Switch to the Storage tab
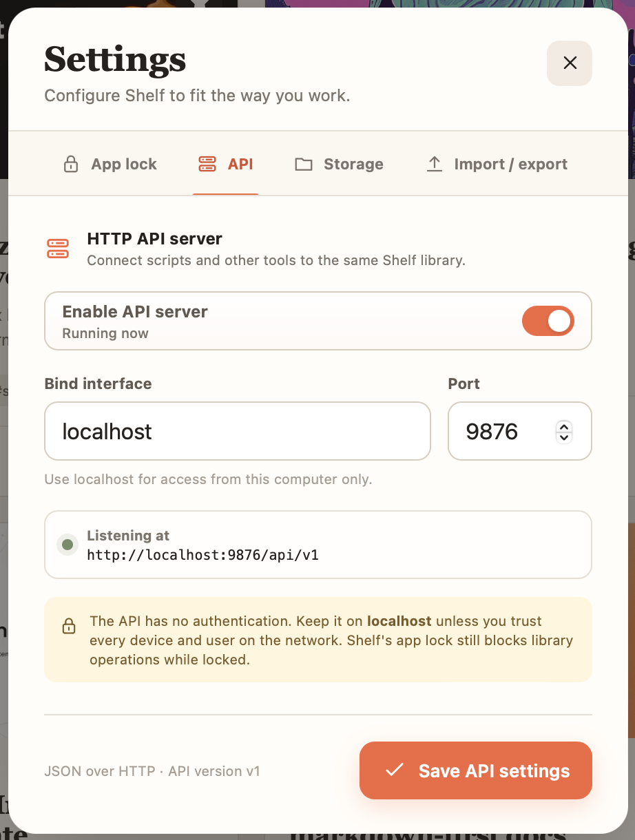The height and width of the screenshot is (840, 635). 339,164
